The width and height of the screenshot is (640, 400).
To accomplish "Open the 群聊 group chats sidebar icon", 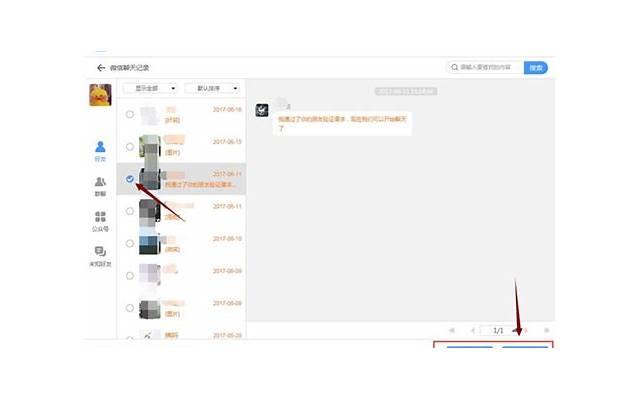I will (x=100, y=185).
